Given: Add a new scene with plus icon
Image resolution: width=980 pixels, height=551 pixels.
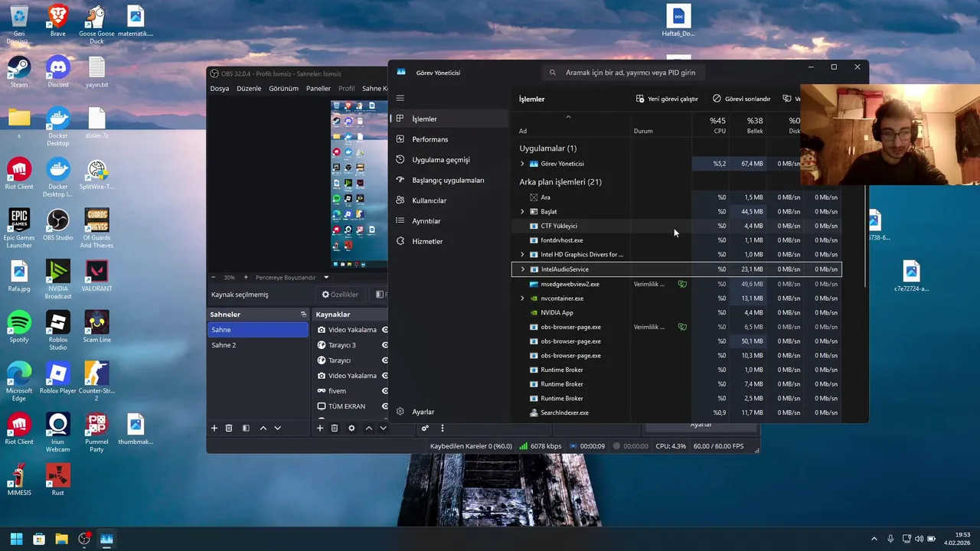Looking at the screenshot, I should 214,429.
